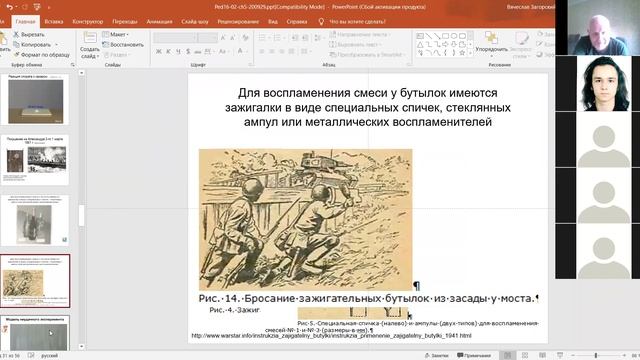
Task: Toggle Italic (К) formatting
Action: [169, 51]
